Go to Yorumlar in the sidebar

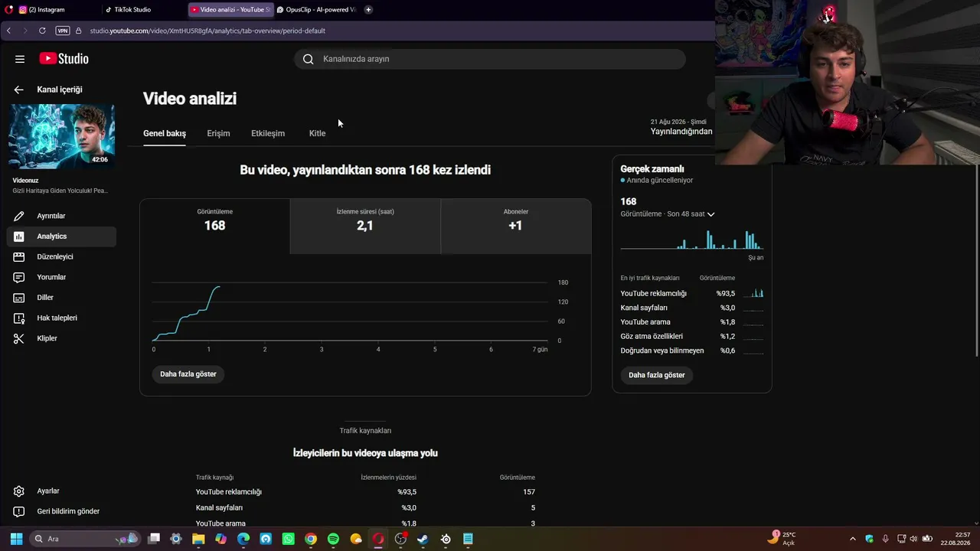click(x=61, y=277)
